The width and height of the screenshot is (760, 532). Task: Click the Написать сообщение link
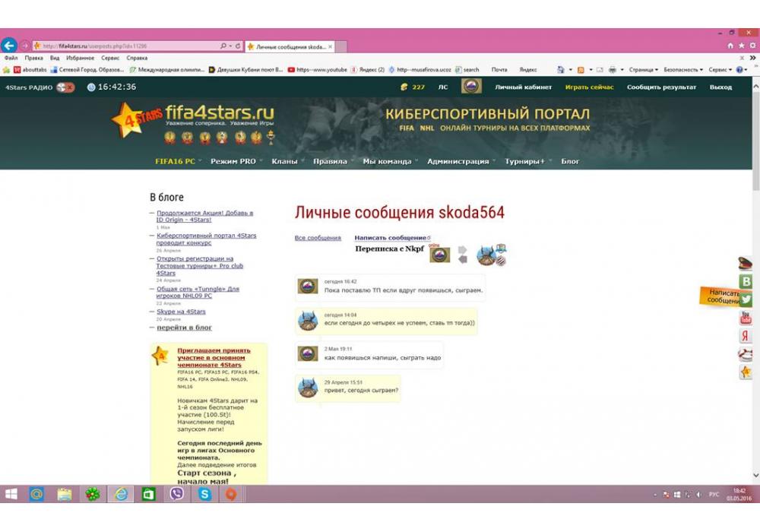coord(391,238)
